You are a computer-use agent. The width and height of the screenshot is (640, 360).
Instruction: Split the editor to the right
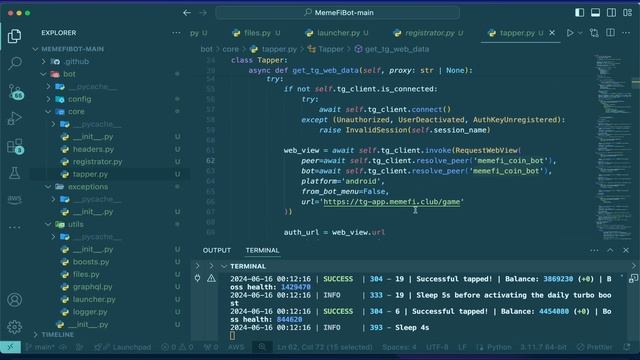click(x=611, y=33)
